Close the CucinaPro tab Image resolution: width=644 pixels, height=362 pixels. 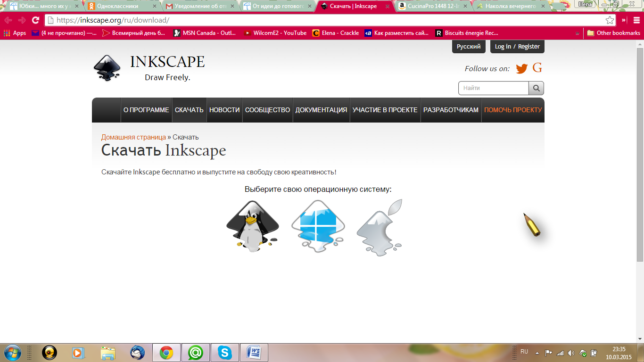tap(464, 7)
